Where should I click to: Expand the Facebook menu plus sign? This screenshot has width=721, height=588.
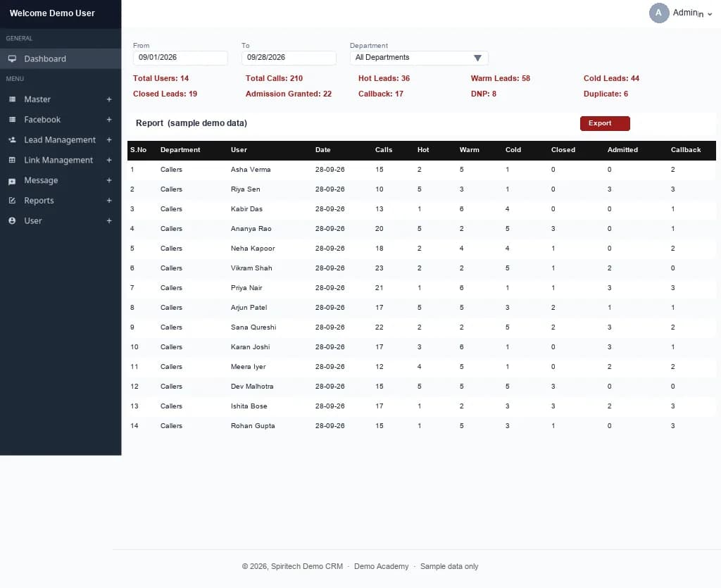(109, 120)
